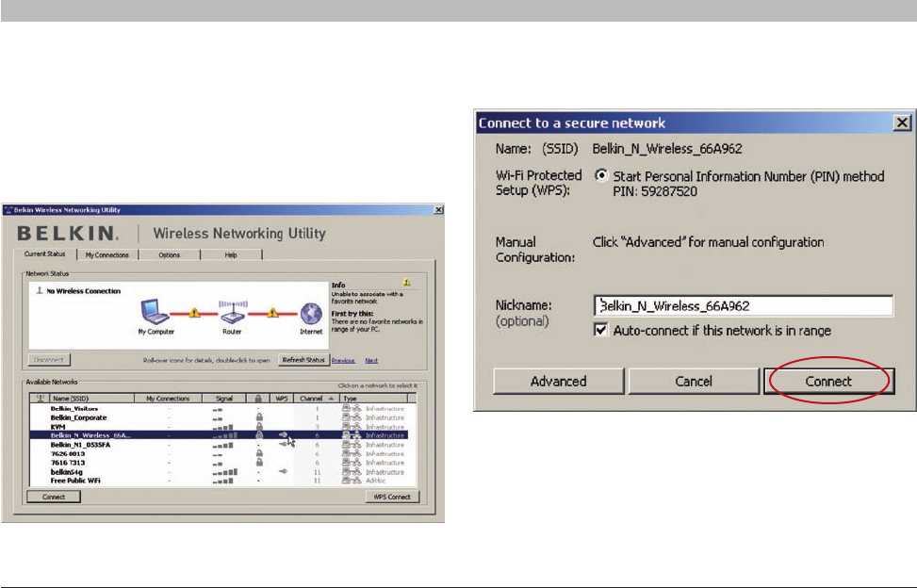Click the yellow warning icon beside Info
This screenshot has width=917, height=588.
tap(406, 283)
